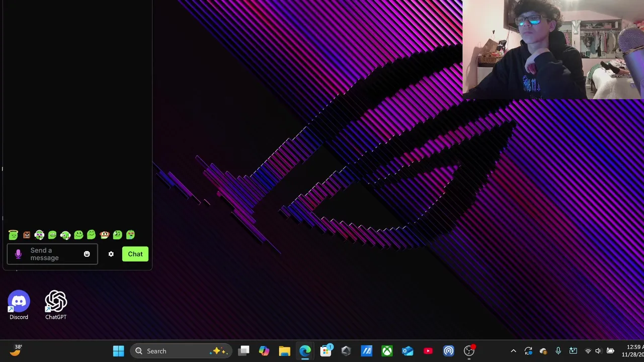
Task: Open the Wi-Fi network flyout
Action: [x=588, y=351]
